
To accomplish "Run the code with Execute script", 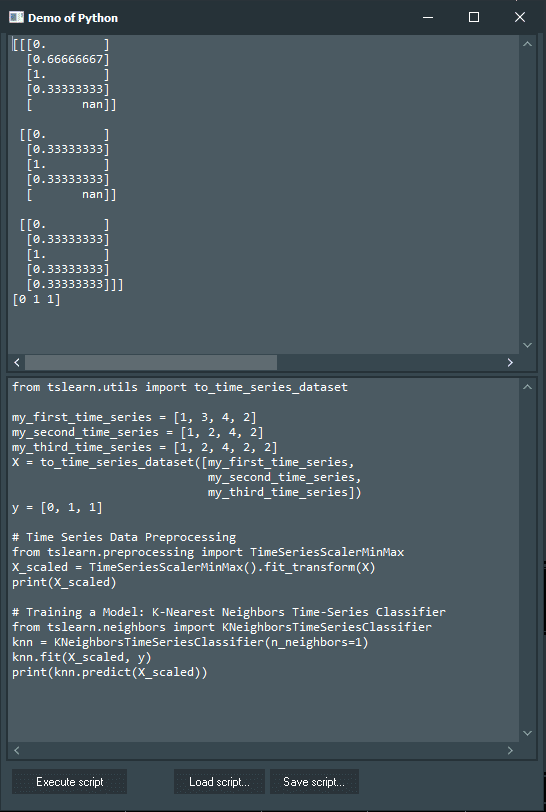I will pos(69,782).
